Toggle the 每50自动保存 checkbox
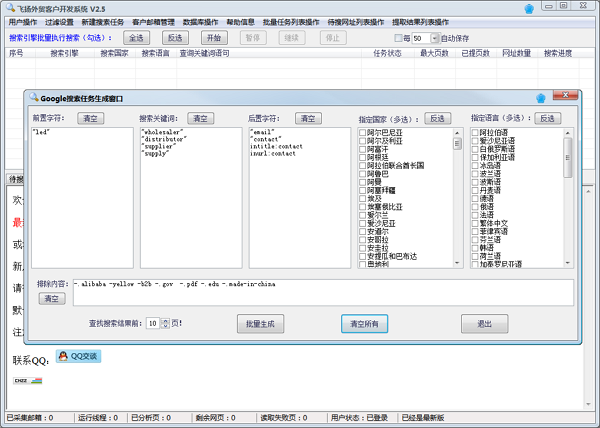The image size is (600, 428). (398, 38)
